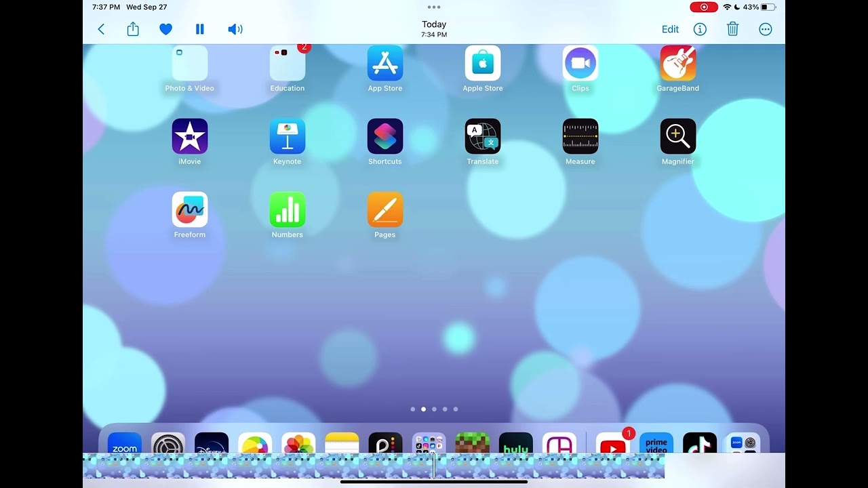The height and width of the screenshot is (488, 868).
Task: Open the Translate app
Action: pos(483,136)
